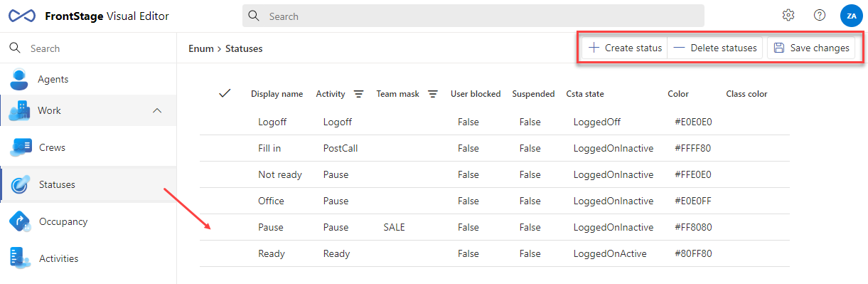The width and height of the screenshot is (868, 284).
Task: Click the Save changes button
Action: pos(811,48)
